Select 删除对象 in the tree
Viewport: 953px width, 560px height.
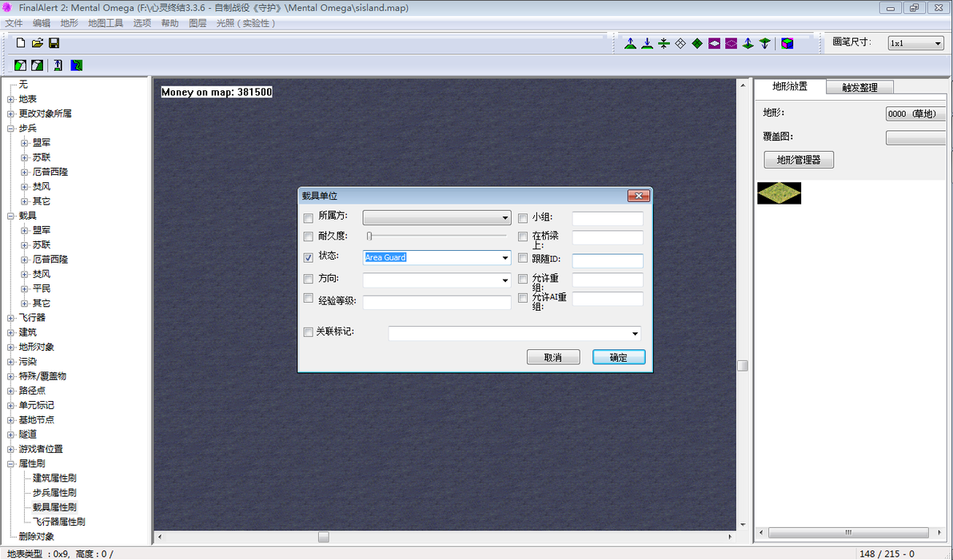(x=37, y=536)
